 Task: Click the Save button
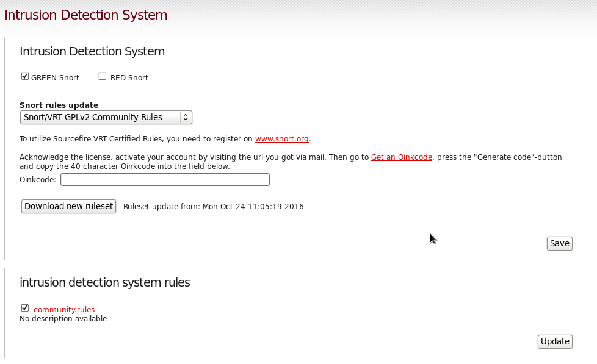(x=560, y=243)
